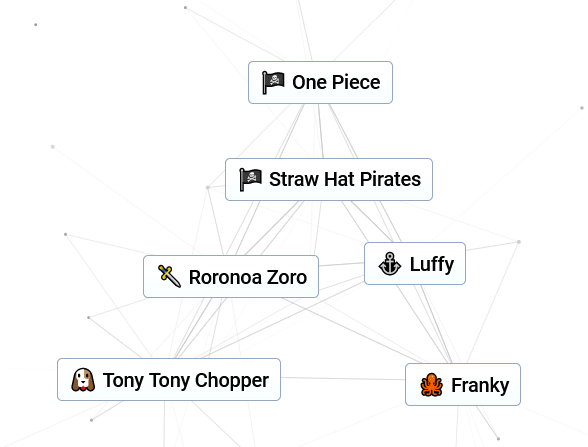
Task: Select the Luffy element label
Action: pyautogui.click(x=432, y=264)
